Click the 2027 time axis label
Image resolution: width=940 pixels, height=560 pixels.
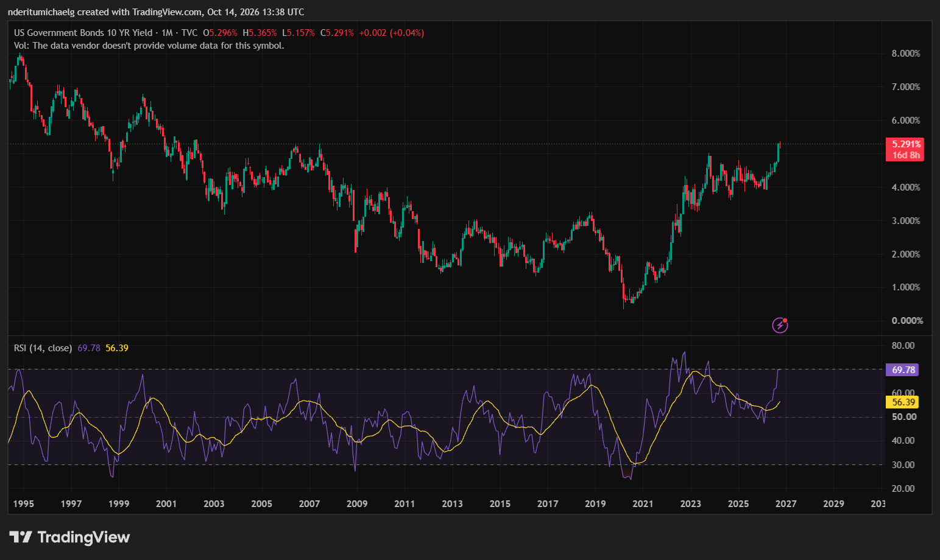click(786, 504)
